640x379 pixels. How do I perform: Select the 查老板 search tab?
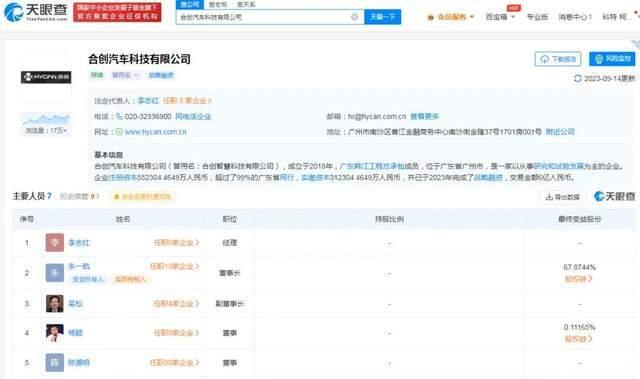218,4
